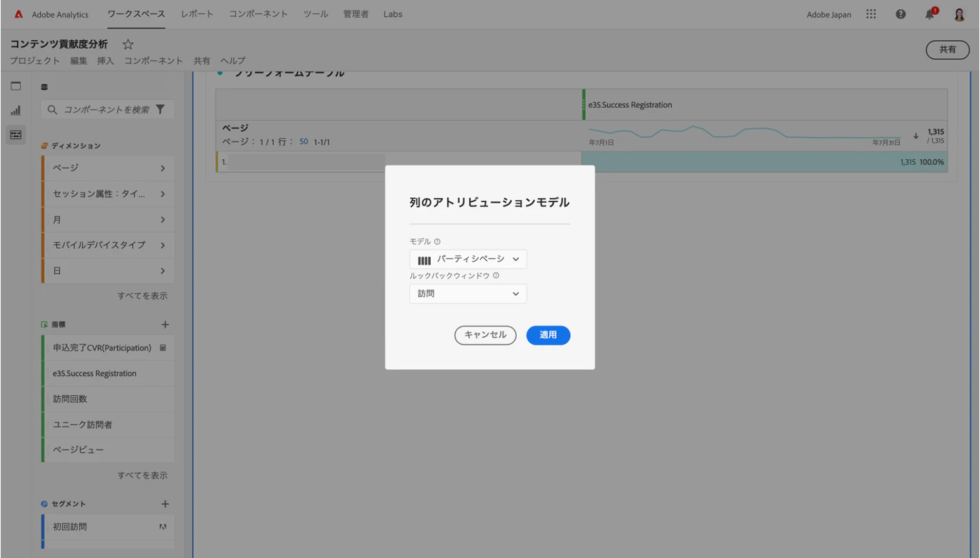Open the 共有 menu in project bar

[x=202, y=61]
